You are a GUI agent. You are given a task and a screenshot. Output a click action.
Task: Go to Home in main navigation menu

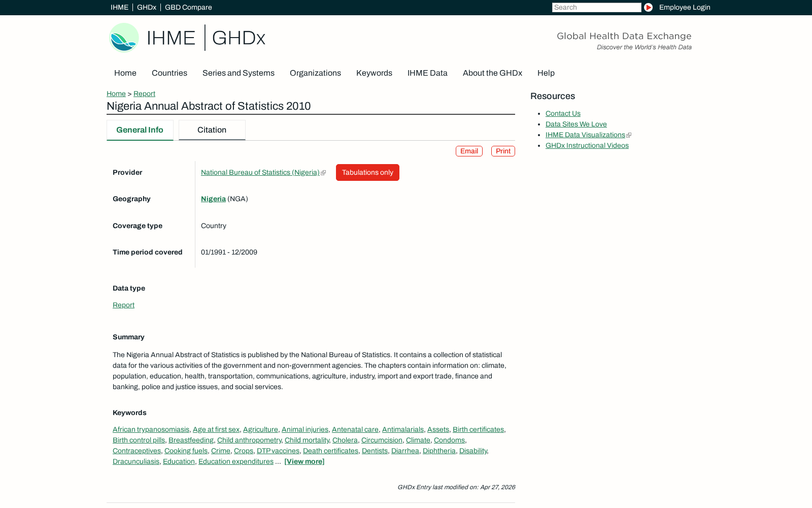tap(125, 73)
